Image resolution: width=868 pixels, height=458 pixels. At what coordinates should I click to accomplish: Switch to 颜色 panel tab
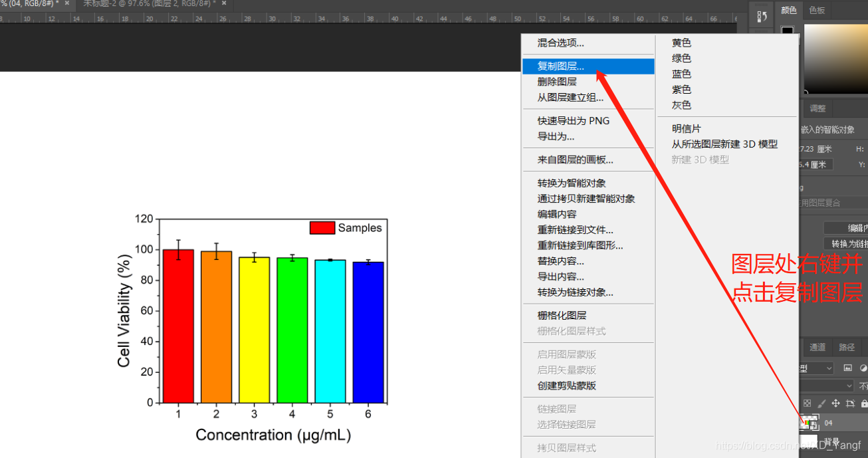coord(789,10)
